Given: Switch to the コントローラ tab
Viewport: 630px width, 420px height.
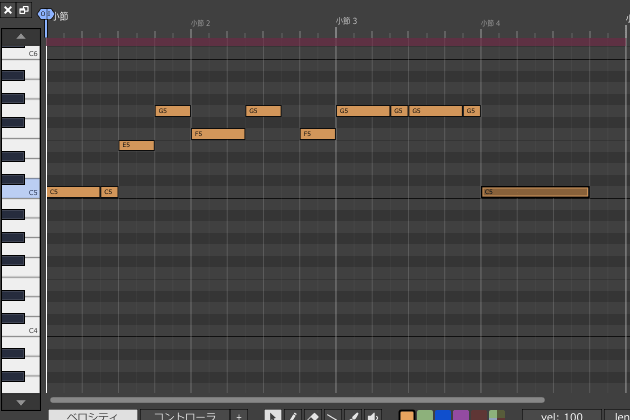Looking at the screenshot, I should point(184,415).
